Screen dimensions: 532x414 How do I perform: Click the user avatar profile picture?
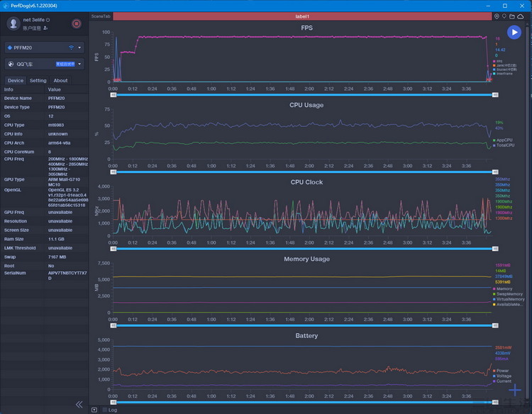(x=13, y=23)
